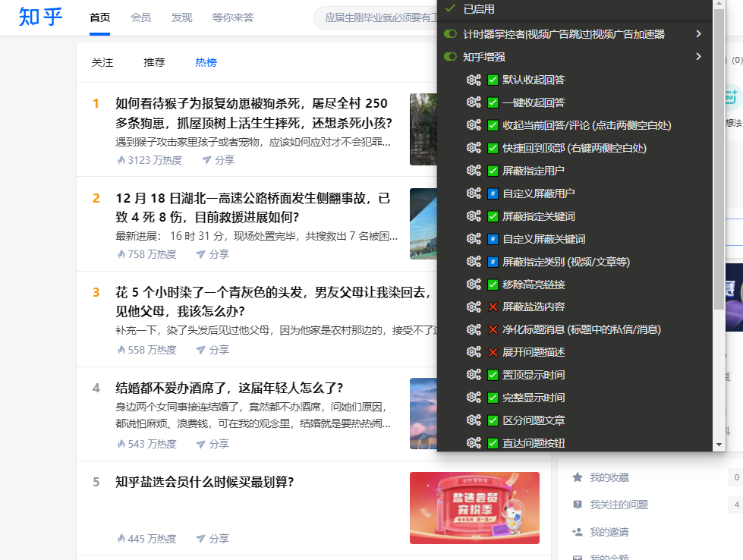Image resolution: width=743 pixels, height=560 pixels.
Task: Click the gear icon beside 屏蔽指定关键词
Action: point(474,216)
